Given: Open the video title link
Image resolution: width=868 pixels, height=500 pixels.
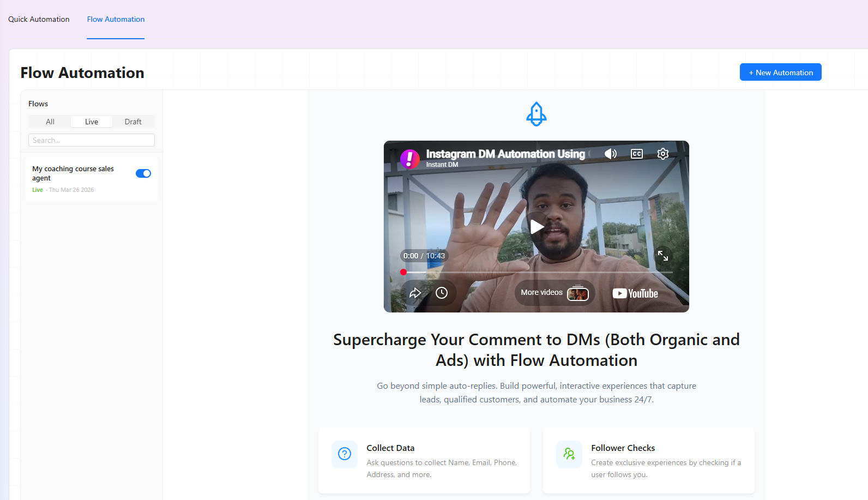Looking at the screenshot, I should (x=505, y=154).
